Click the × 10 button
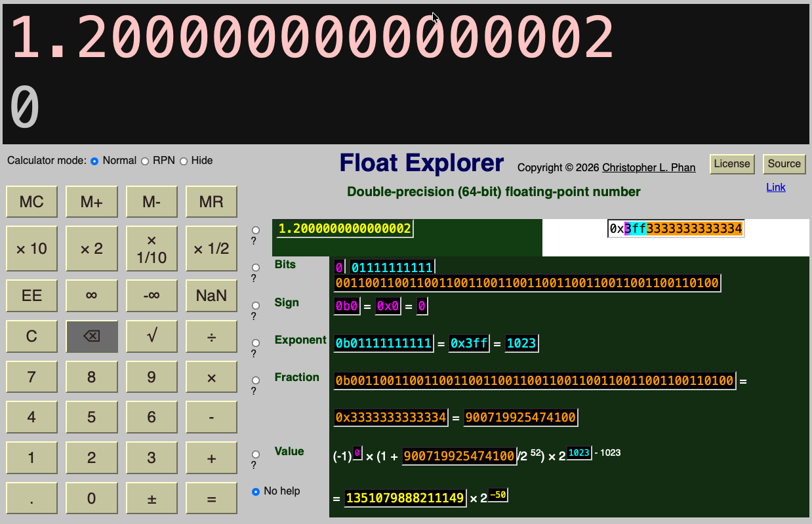Image resolution: width=812 pixels, height=524 pixels. point(32,249)
